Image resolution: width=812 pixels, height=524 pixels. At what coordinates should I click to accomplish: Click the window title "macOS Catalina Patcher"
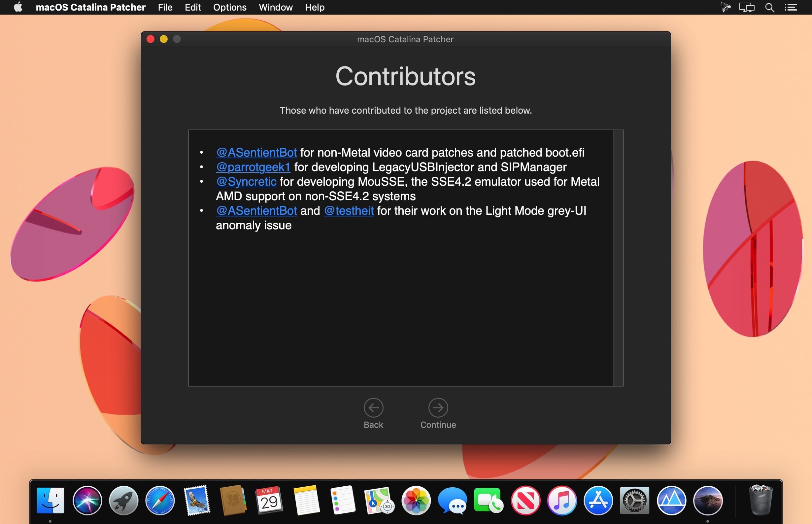tap(405, 39)
